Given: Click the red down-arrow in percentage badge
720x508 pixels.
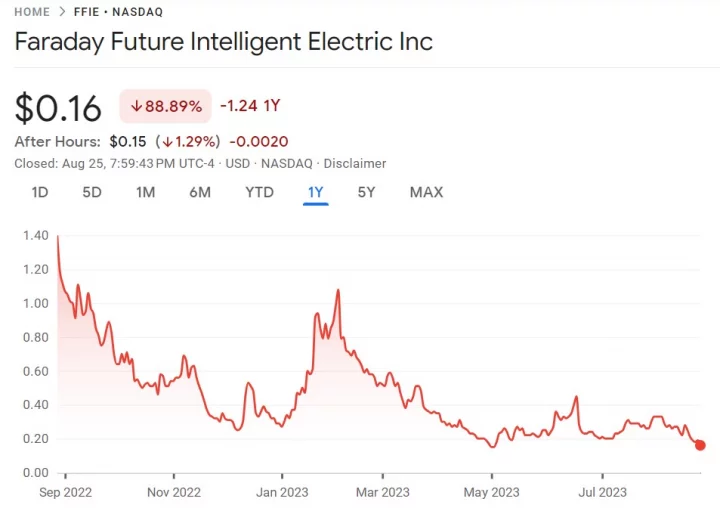Looking at the screenshot, I should [136, 106].
